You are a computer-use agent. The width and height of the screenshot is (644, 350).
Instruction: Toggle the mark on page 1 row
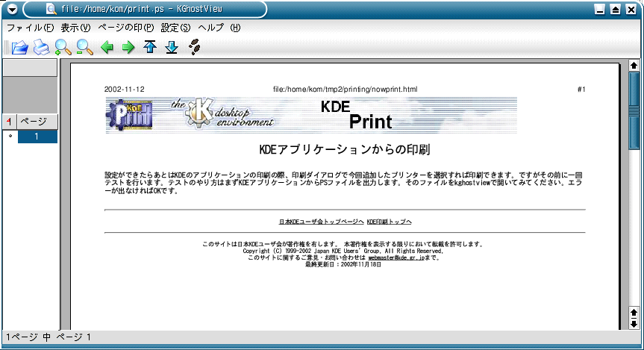(x=10, y=137)
